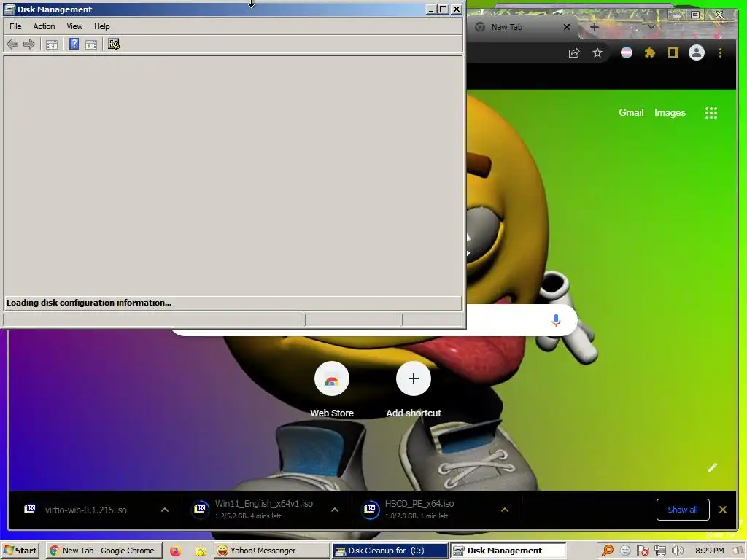The width and height of the screenshot is (747, 560).
Task: Click Show all downloads button
Action: click(x=683, y=510)
